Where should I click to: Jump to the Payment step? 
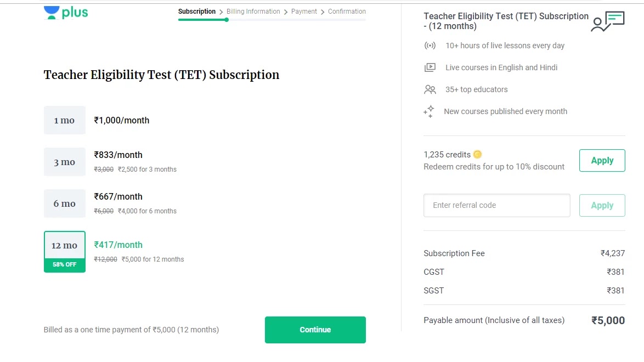click(x=304, y=12)
